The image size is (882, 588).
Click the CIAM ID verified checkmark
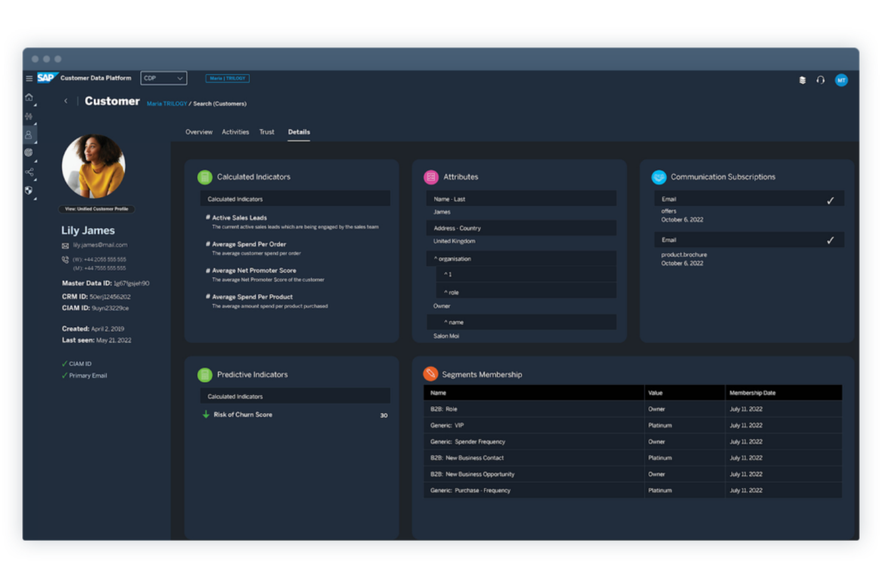(x=64, y=363)
